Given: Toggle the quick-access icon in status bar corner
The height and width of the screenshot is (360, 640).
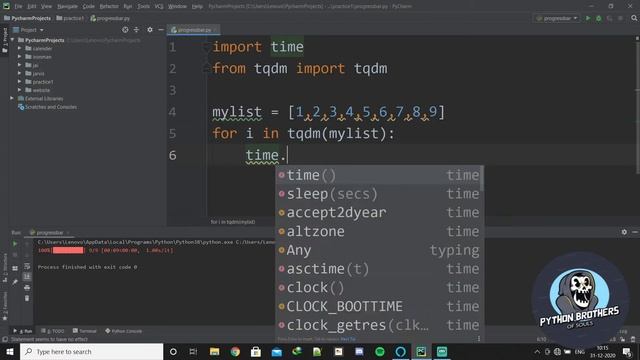Looking at the screenshot, I should click(x=5, y=339).
